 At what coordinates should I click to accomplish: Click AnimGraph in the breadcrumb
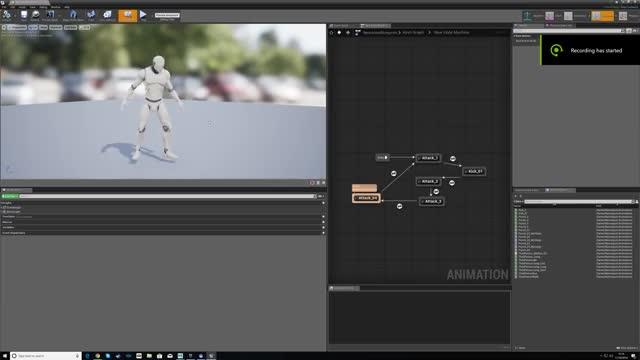413,33
